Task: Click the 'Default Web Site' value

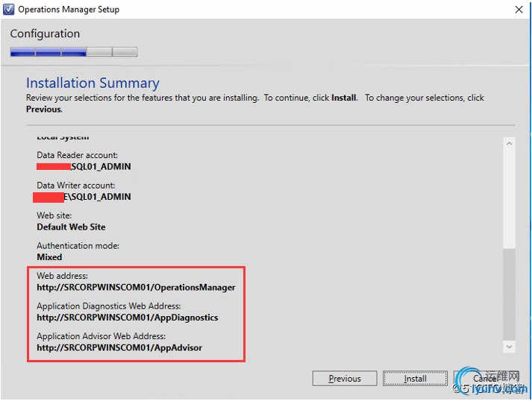Action: pos(71,227)
